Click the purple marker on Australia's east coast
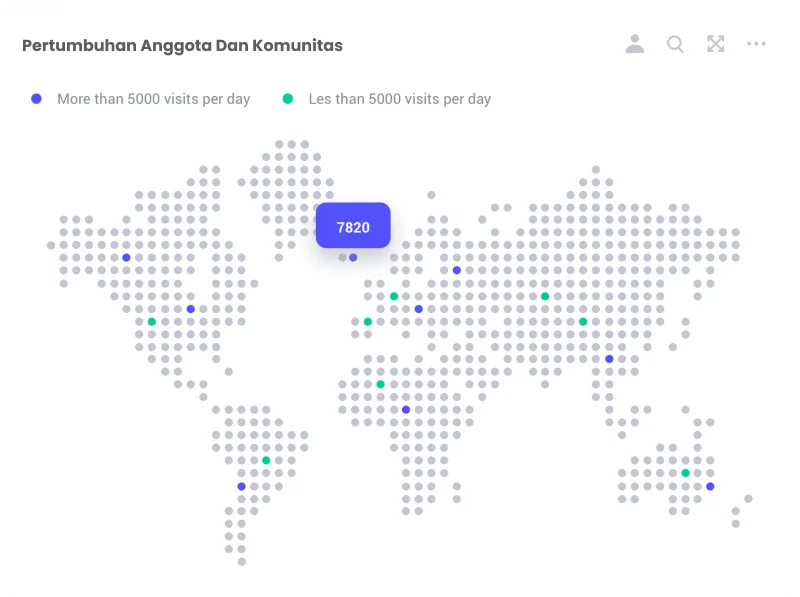This screenshot has width=800, height=597. (x=710, y=486)
